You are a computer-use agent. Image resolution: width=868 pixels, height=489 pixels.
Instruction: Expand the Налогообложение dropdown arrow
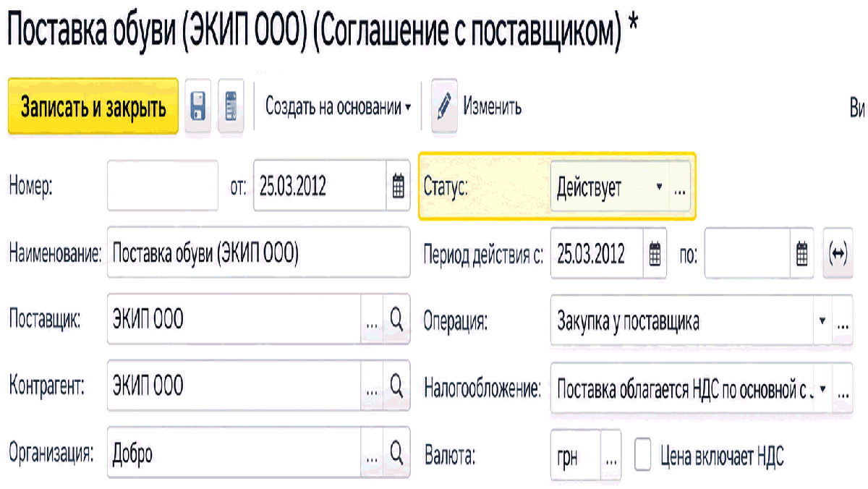[823, 388]
